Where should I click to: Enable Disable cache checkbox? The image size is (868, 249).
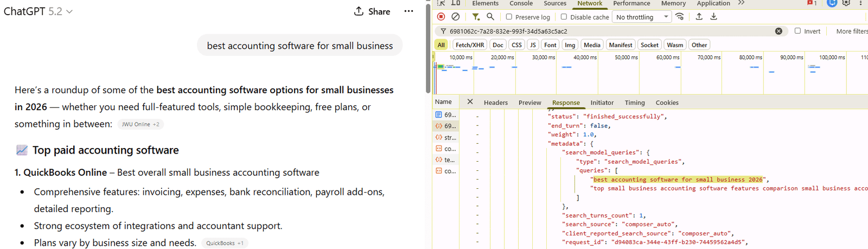click(x=564, y=17)
